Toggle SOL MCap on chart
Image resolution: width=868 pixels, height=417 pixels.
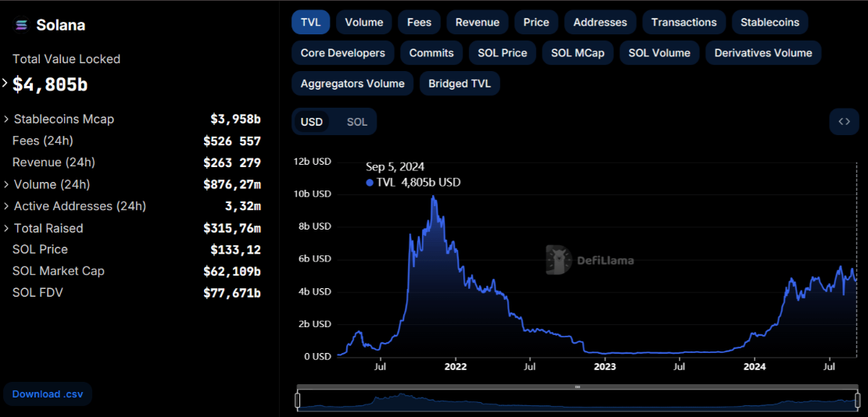[577, 53]
